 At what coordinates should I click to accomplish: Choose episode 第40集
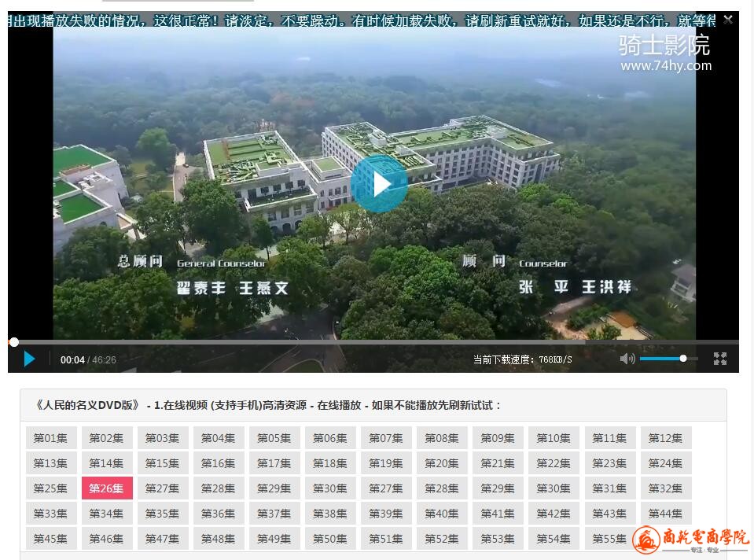(x=442, y=514)
